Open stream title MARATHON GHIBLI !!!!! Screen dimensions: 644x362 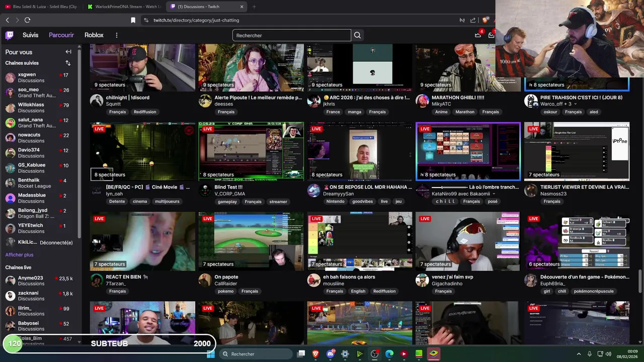pyautogui.click(x=458, y=98)
